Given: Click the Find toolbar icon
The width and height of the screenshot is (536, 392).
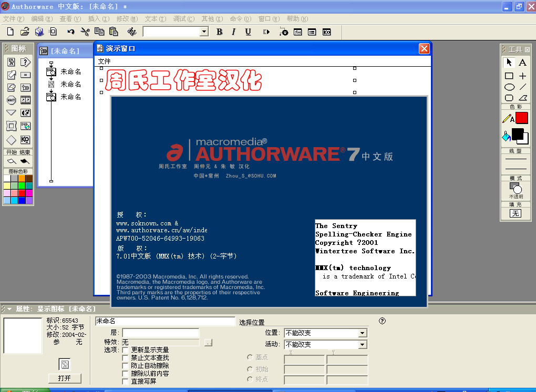Looking at the screenshot, I should [x=132, y=32].
